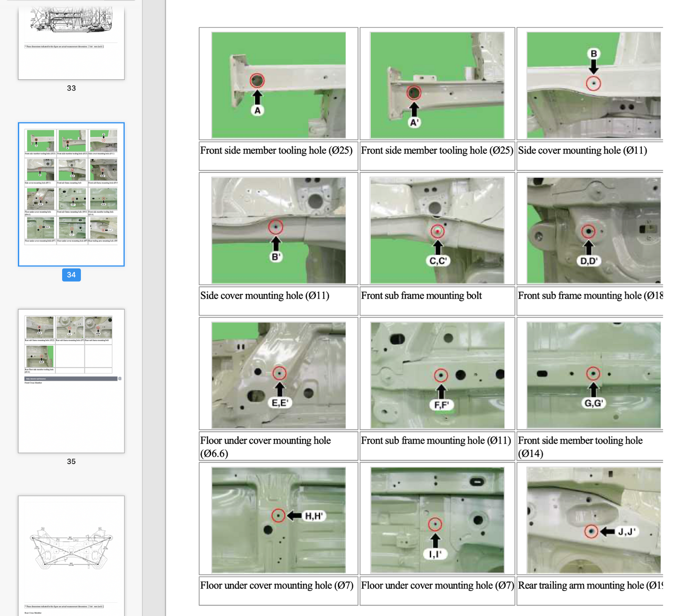Viewport: 681px width, 616px height.
Task: Click the photo labeled B'
Action: 279,230
